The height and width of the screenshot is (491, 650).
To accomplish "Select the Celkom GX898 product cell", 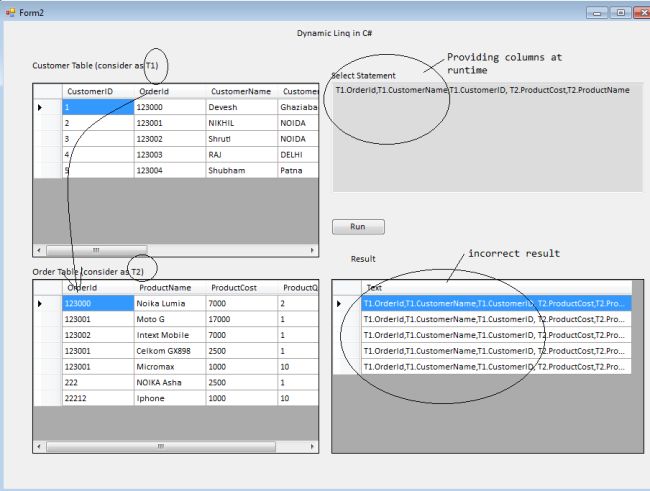I will click(x=170, y=350).
